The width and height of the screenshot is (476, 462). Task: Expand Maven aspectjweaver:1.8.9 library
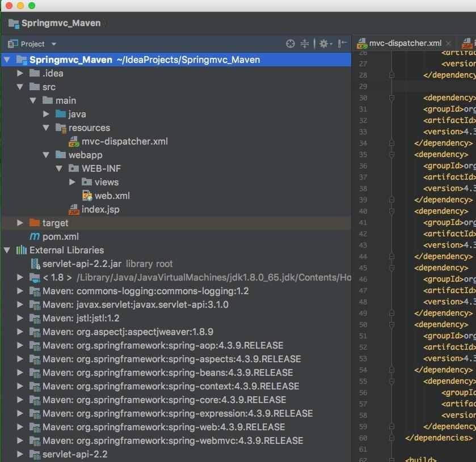coord(20,332)
